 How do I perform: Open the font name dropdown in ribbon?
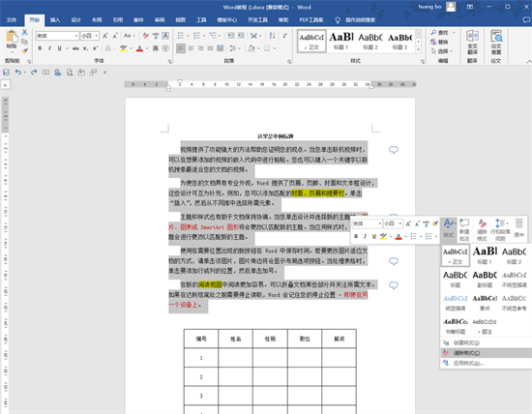(76, 36)
